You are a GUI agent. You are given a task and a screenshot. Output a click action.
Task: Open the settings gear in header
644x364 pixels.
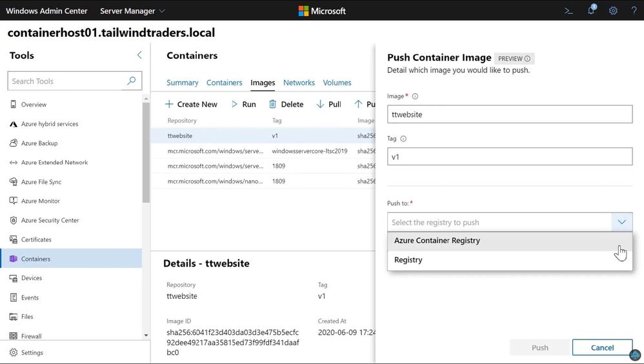613,11
